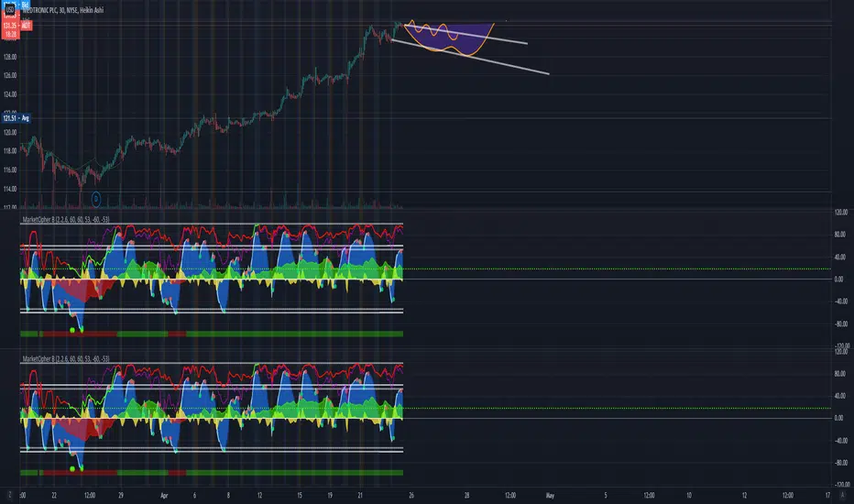
Task: Click the Apr label on the time axis
Action: pyautogui.click(x=164, y=495)
